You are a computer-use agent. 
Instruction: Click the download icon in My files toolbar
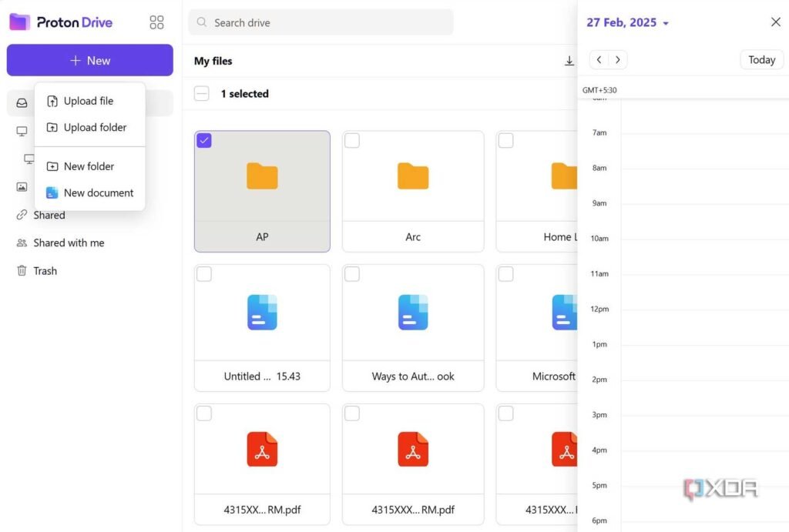point(569,61)
